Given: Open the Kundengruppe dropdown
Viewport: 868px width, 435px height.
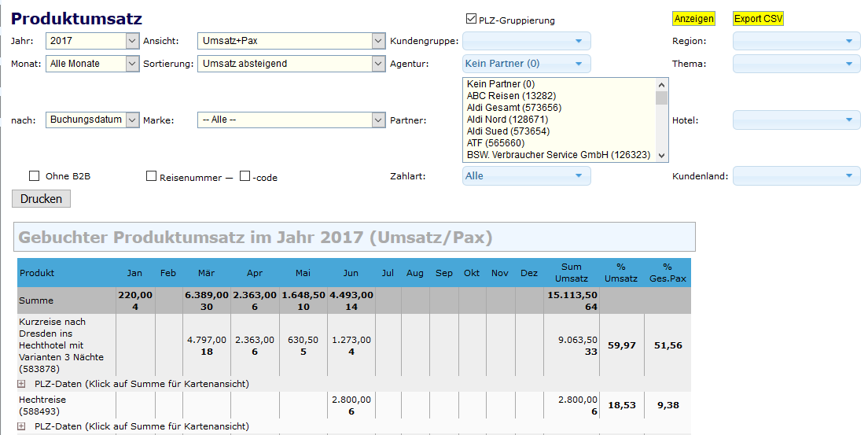Looking at the screenshot, I should 526,41.
